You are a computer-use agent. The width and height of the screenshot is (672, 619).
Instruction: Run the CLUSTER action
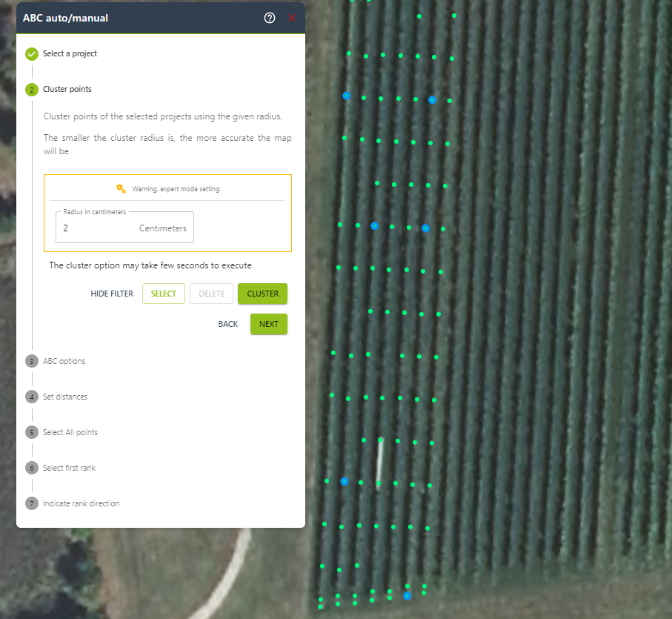(x=262, y=294)
